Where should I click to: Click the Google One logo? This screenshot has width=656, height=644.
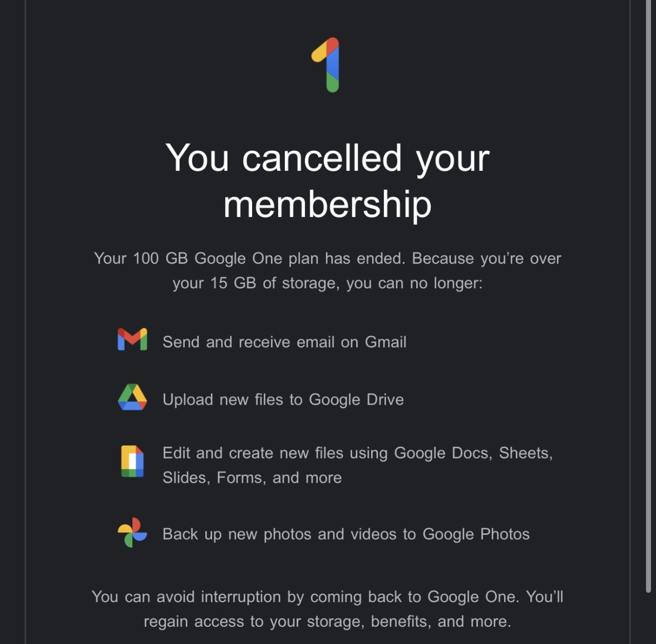[327, 65]
